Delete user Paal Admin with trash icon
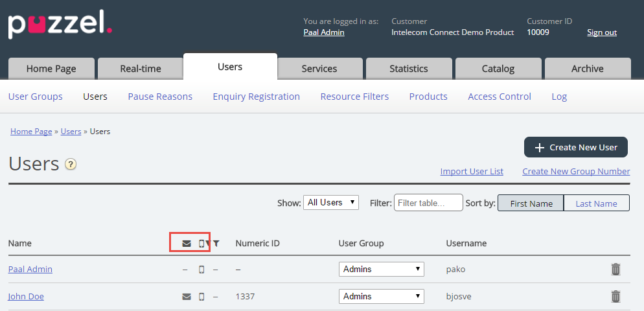The image size is (644, 311). click(x=615, y=269)
